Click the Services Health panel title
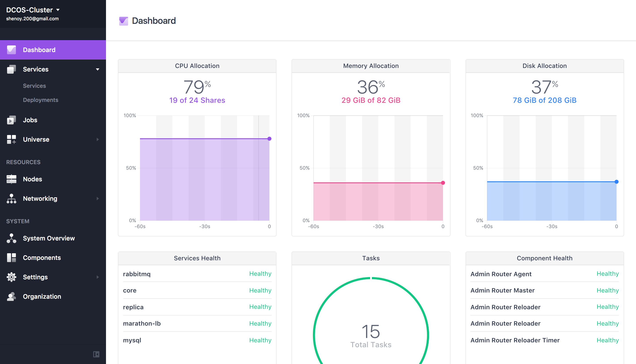The height and width of the screenshot is (364, 636). [x=197, y=258]
